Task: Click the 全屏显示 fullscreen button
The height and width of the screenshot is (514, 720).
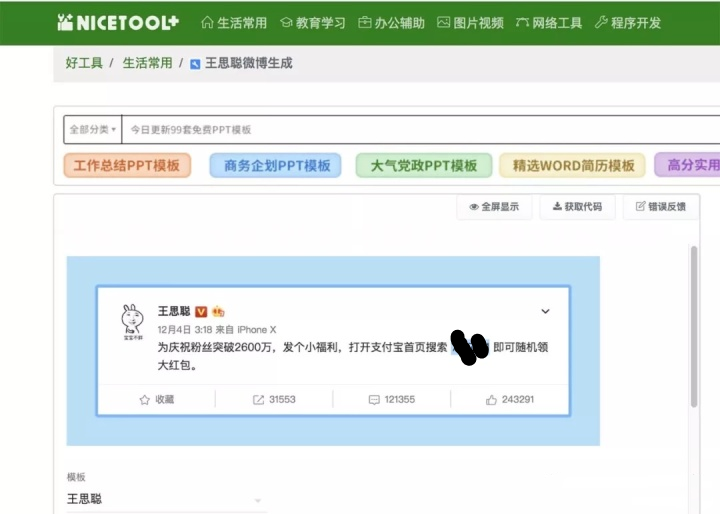Action: 494,207
